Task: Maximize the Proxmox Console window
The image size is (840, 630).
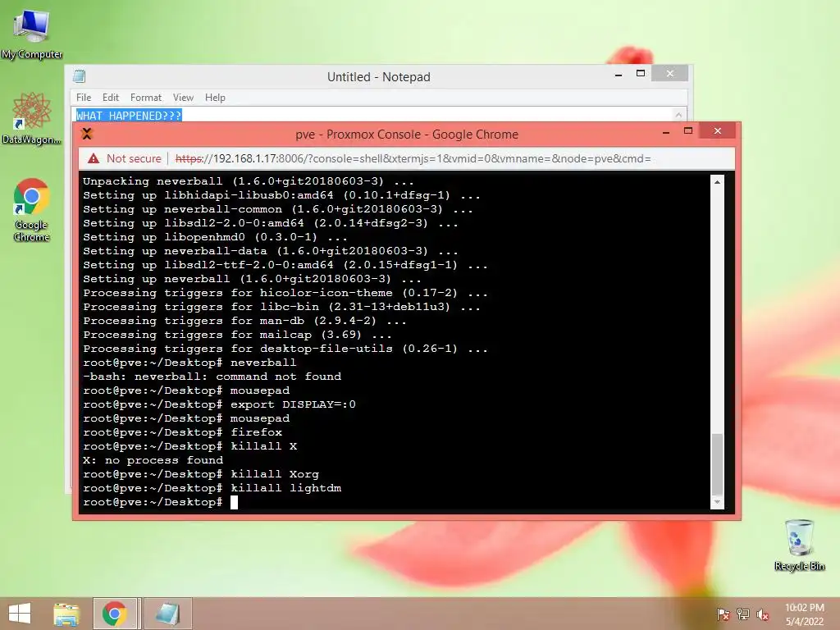Action: pos(688,130)
